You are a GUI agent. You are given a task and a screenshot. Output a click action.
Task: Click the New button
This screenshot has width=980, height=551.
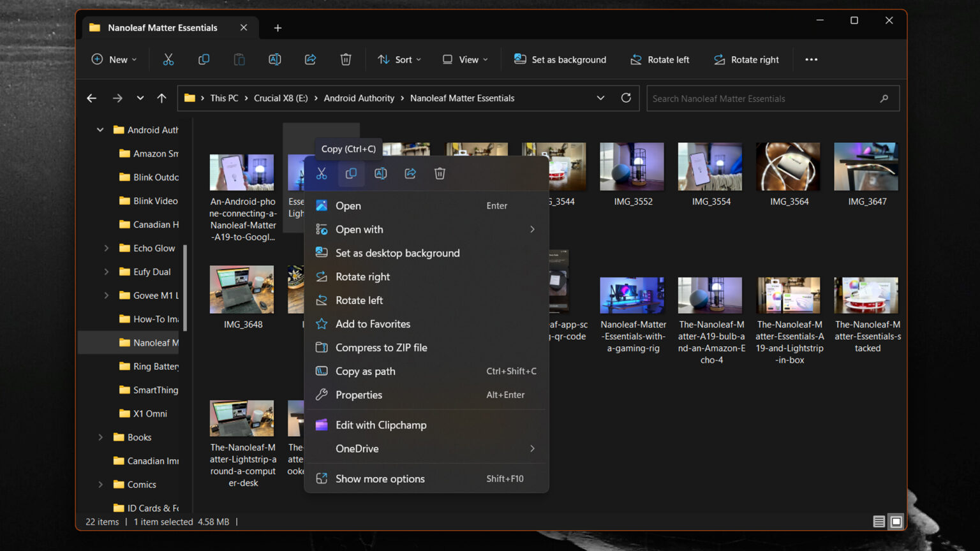coord(114,59)
